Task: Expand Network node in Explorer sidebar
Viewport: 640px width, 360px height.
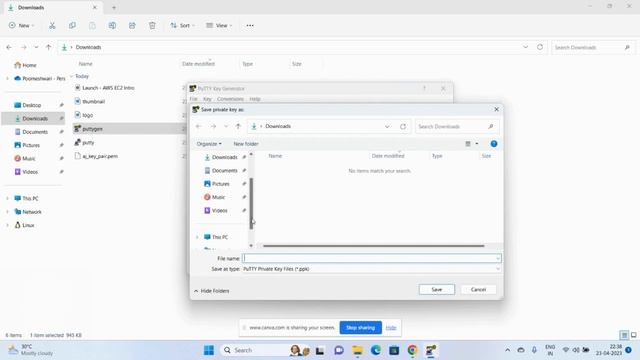Action: (x=7, y=212)
